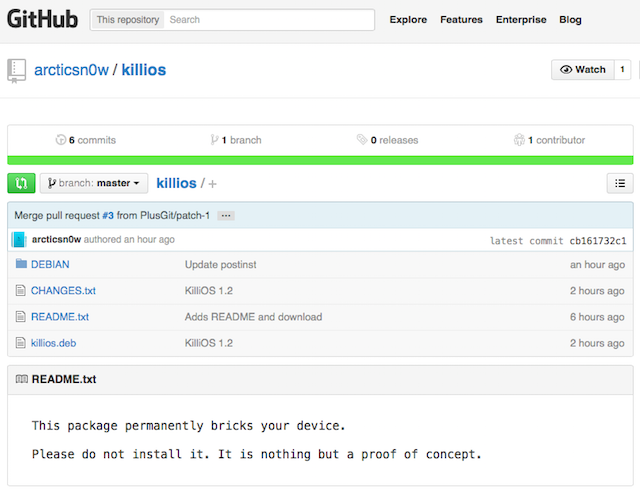640x491 pixels.
Task: Open the arcticsn0w user link in title
Action: (71, 70)
